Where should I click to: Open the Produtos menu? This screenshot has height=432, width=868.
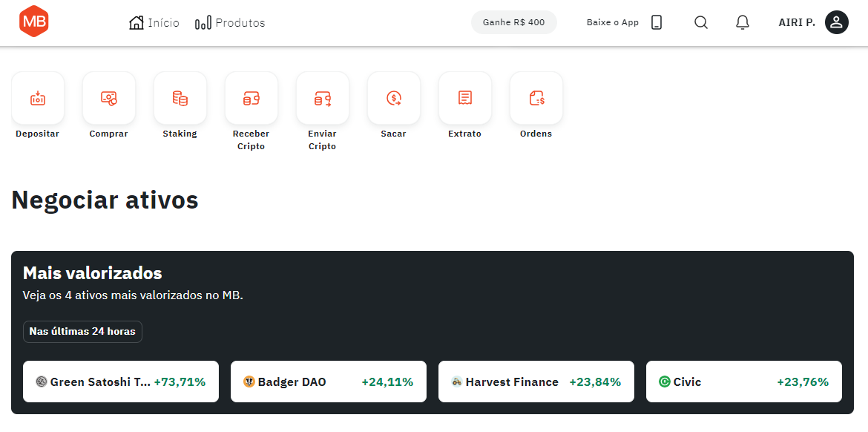tap(230, 23)
